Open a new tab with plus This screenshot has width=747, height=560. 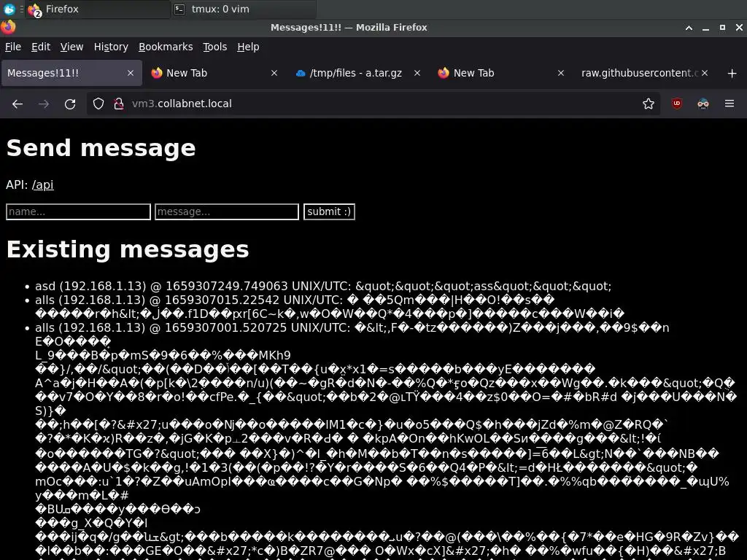[x=732, y=74]
